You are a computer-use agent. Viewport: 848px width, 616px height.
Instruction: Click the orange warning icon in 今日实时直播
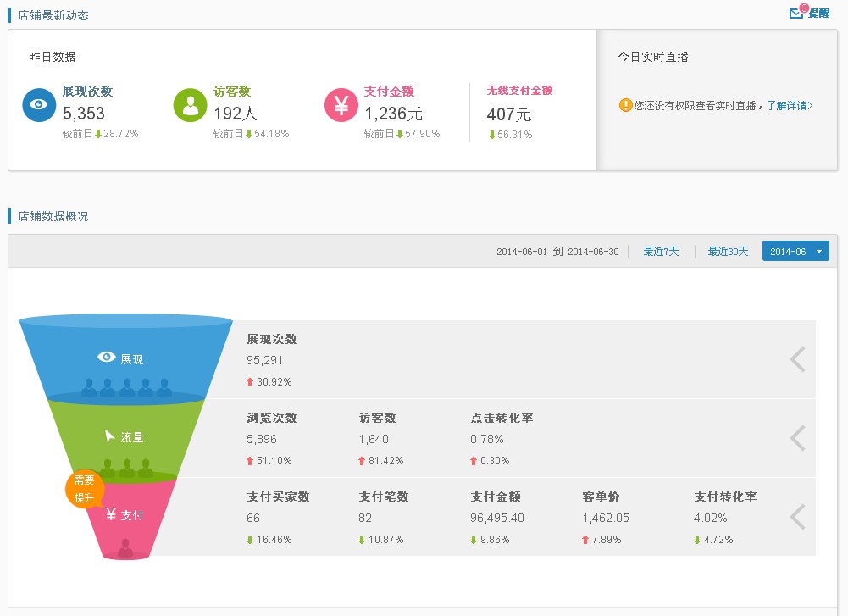(625, 105)
